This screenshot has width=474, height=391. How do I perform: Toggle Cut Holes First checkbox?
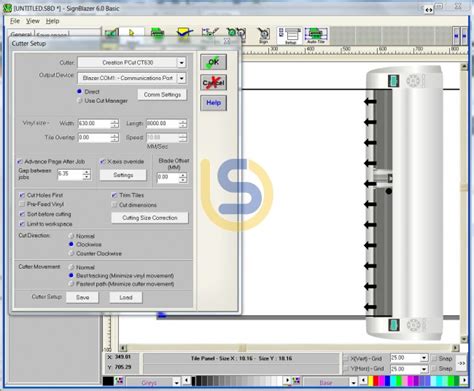[x=22, y=195]
